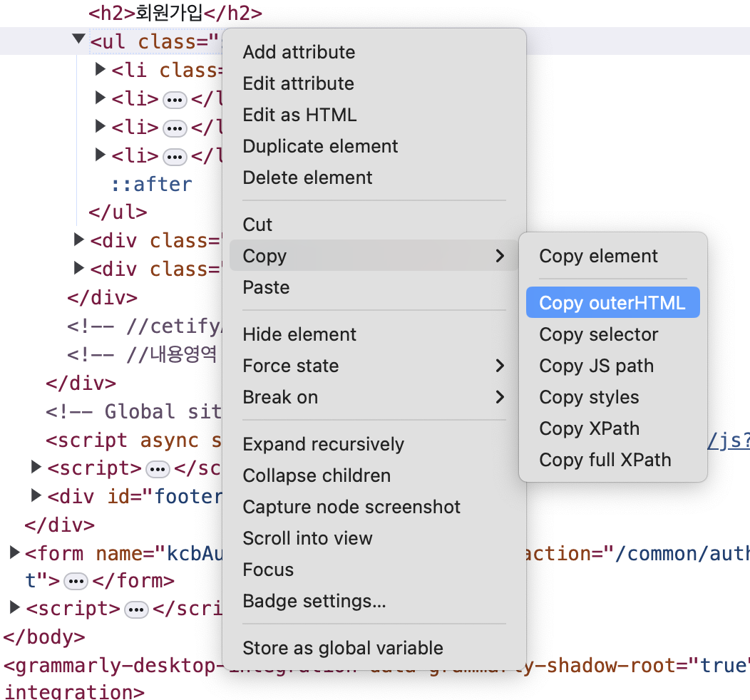The image size is (750, 700).
Task: Click chevron arrow beside Copy entry
Action: point(500,256)
